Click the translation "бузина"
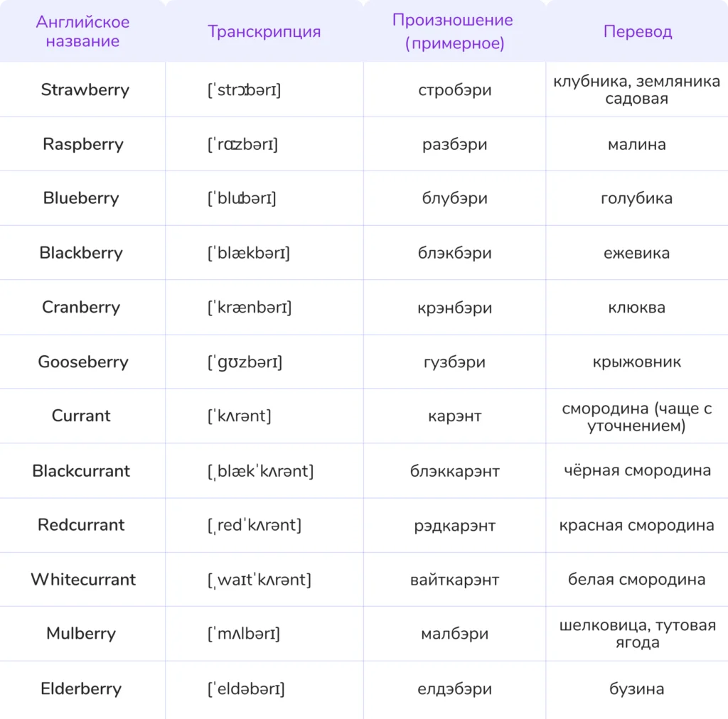The height and width of the screenshot is (719, 728). pos(636,688)
